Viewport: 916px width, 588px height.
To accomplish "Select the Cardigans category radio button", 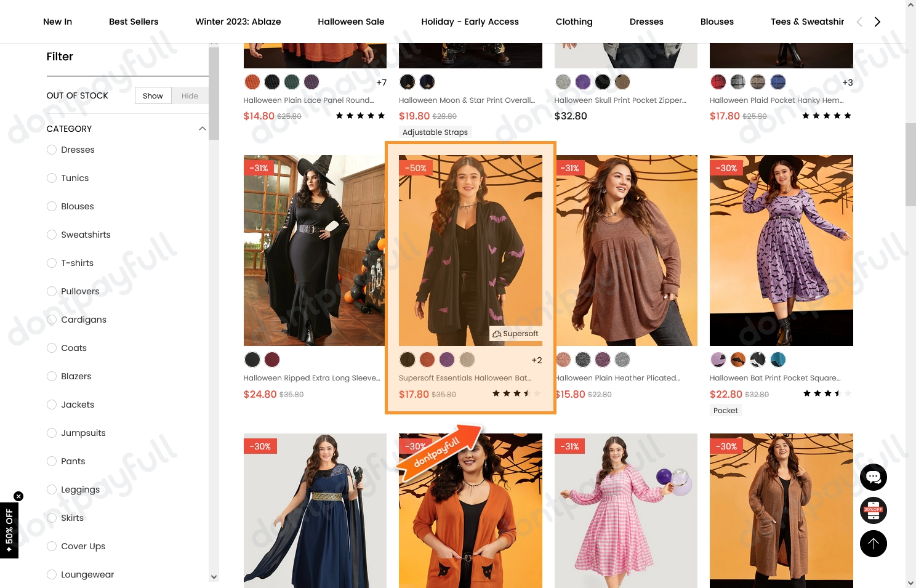I will 52,320.
